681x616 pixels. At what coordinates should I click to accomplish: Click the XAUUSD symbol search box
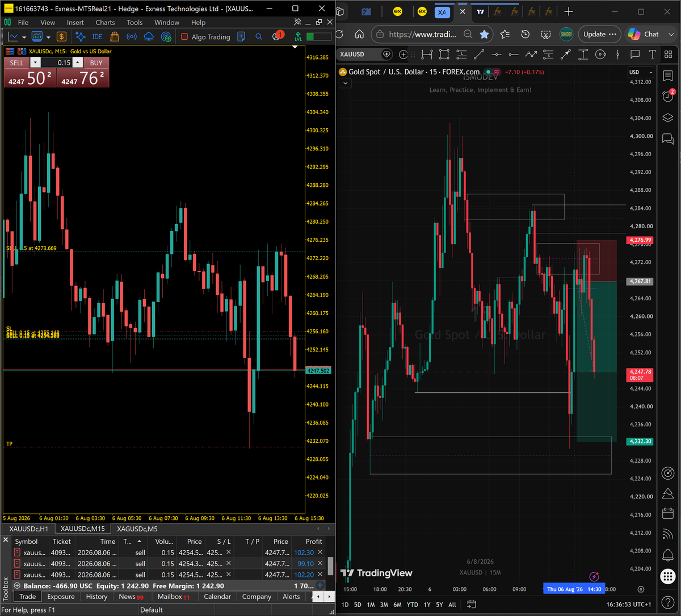[x=364, y=55]
